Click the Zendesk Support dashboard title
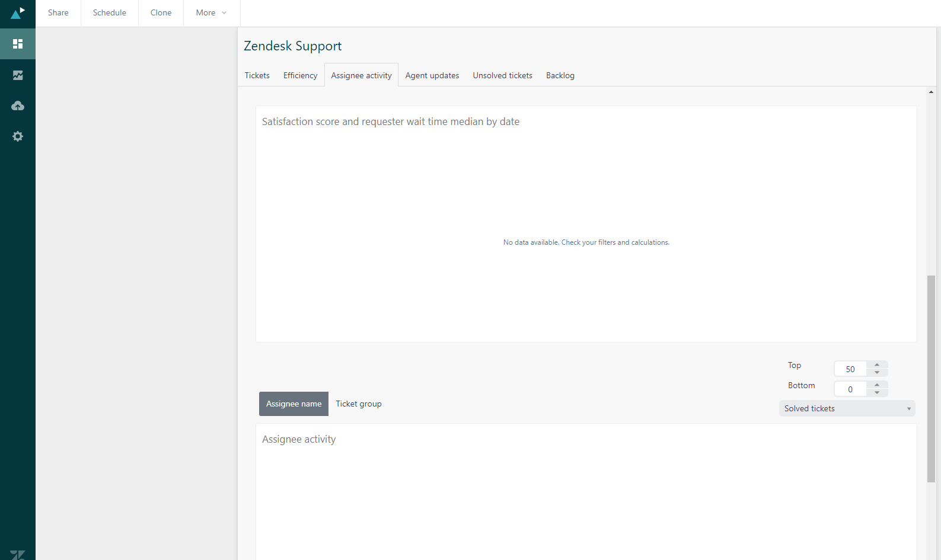The height and width of the screenshot is (560, 941). [x=292, y=46]
